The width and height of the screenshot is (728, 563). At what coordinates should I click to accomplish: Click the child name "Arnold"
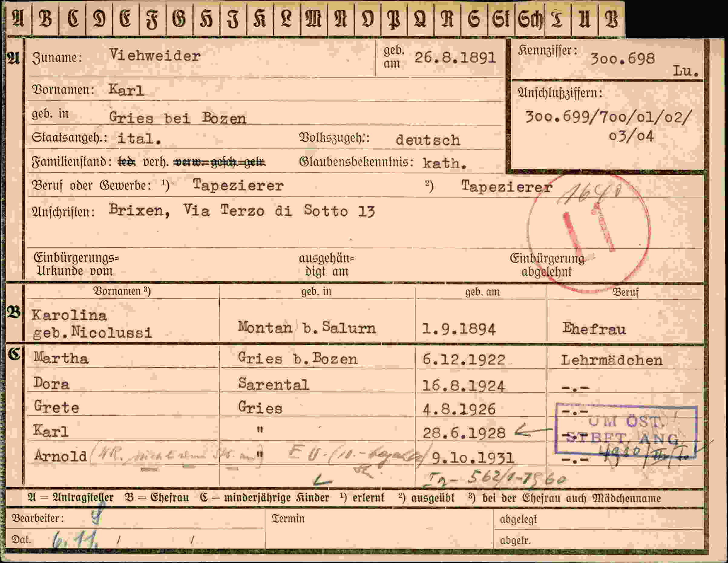pos(61,456)
